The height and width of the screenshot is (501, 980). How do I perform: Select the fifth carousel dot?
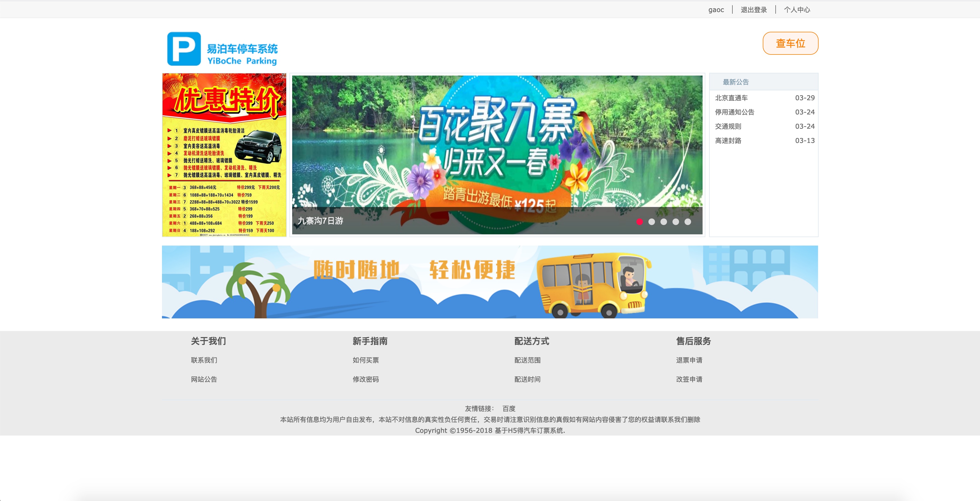pyautogui.click(x=688, y=221)
